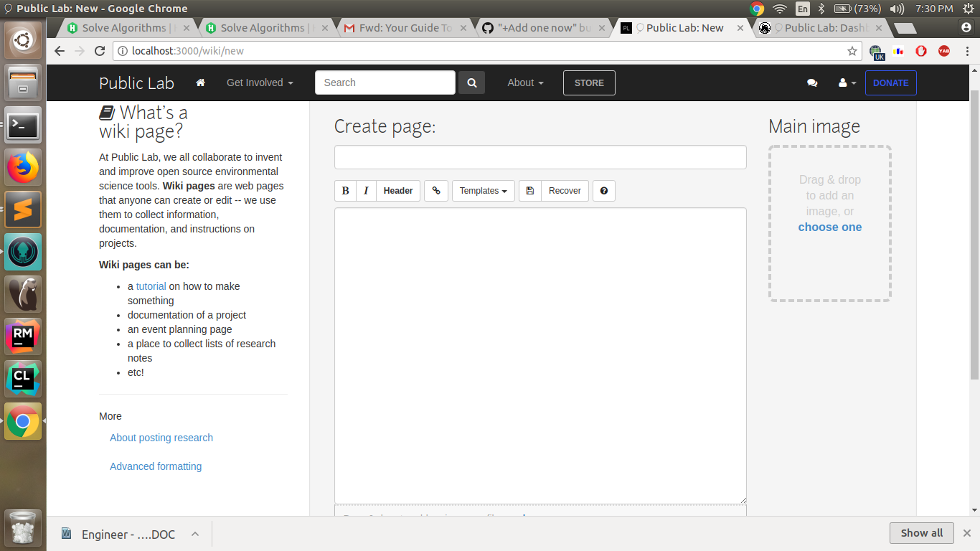
Task: Click browser Forward arrow
Action: (80, 51)
